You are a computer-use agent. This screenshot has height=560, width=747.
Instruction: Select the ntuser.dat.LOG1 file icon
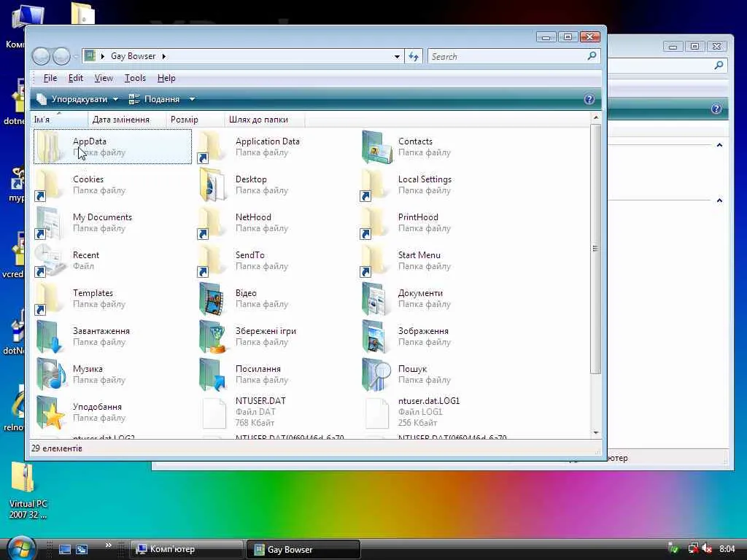point(377,413)
